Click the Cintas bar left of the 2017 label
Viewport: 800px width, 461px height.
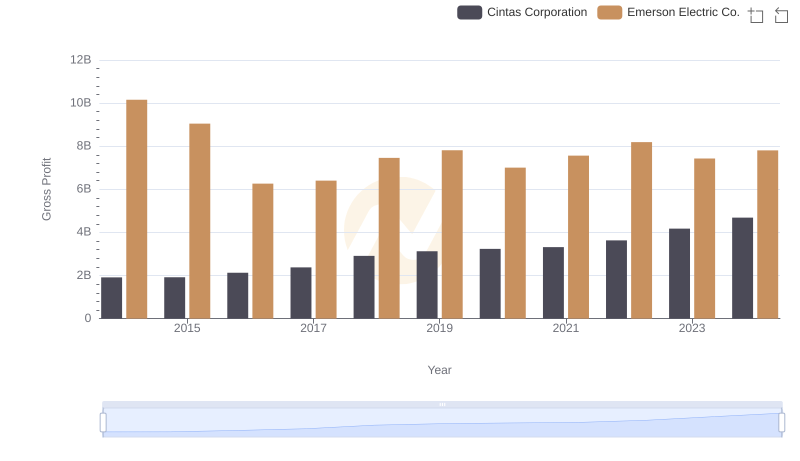click(301, 293)
